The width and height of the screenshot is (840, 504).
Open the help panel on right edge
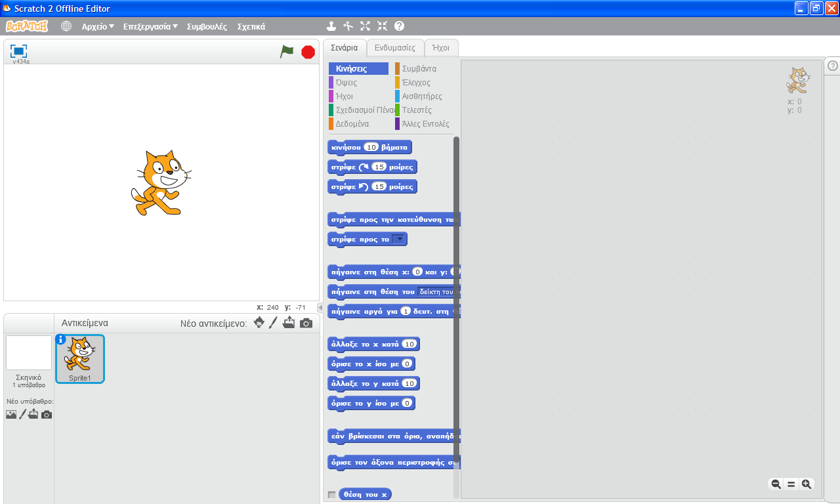click(x=832, y=66)
